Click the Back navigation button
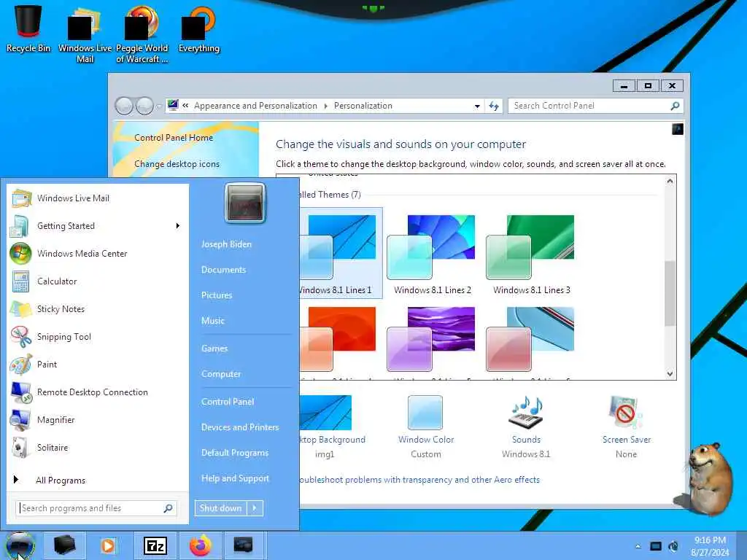This screenshot has height=560, width=747. (x=124, y=106)
